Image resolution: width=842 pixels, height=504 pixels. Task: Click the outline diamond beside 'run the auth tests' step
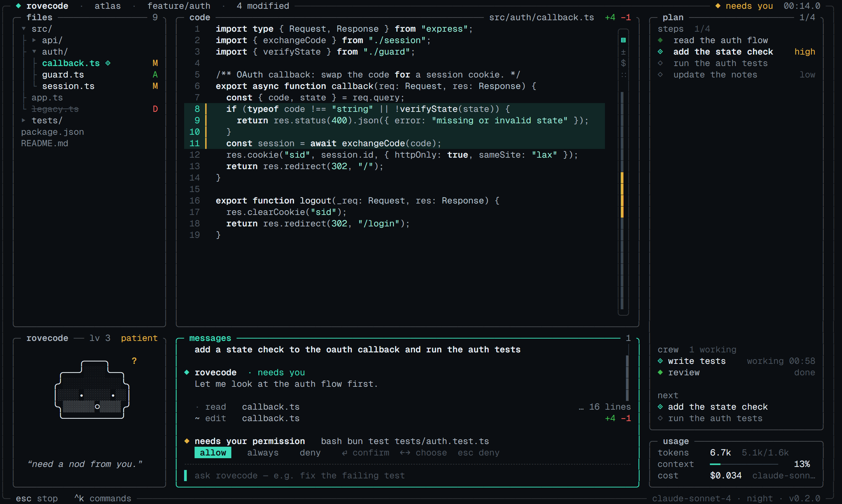660,63
